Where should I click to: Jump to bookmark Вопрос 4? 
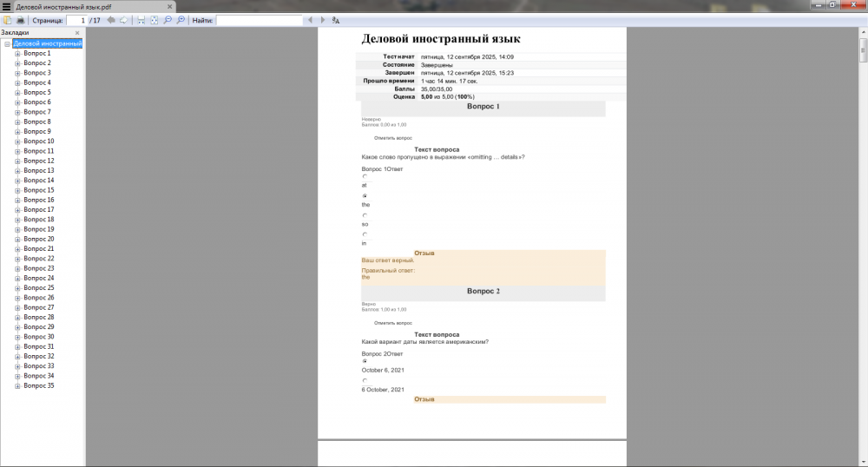click(37, 83)
